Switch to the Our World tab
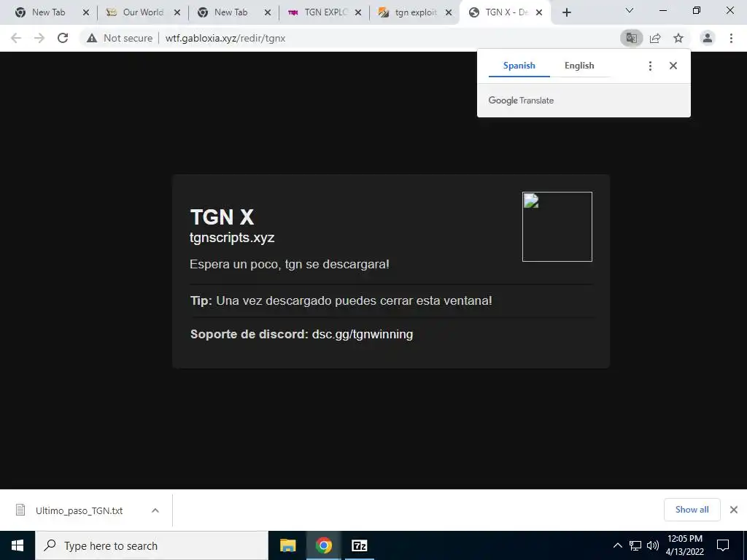The width and height of the screenshot is (747, 560). (142, 12)
